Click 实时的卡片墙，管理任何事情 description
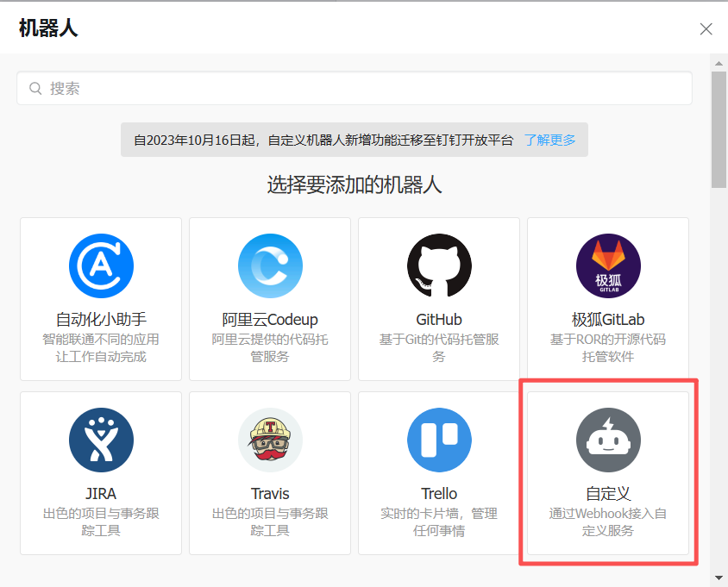 click(439, 522)
